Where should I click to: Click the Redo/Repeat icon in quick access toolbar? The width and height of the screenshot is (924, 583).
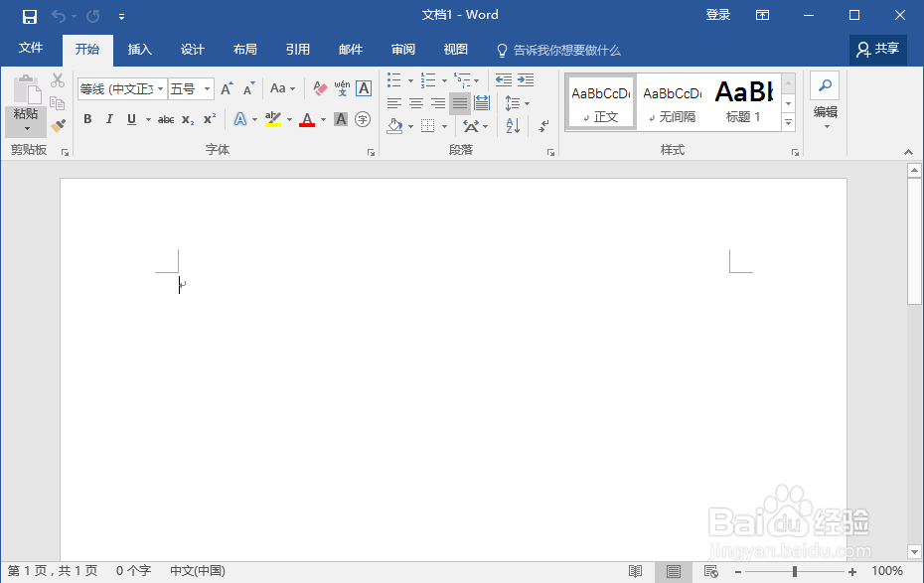[93, 16]
